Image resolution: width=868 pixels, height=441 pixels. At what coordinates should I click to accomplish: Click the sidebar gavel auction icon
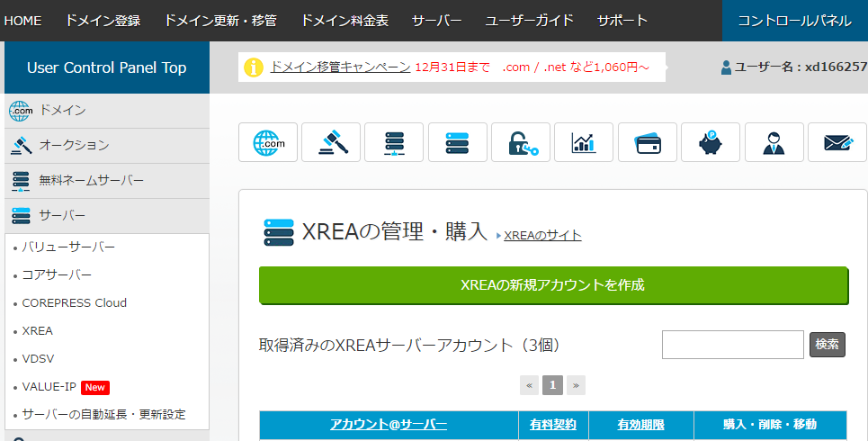coord(21,145)
